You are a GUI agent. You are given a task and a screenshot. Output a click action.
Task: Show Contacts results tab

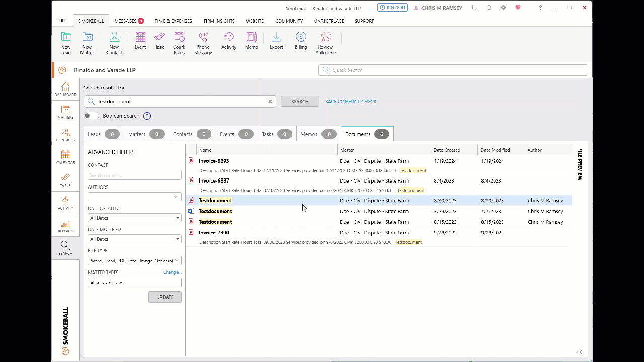[x=192, y=134]
